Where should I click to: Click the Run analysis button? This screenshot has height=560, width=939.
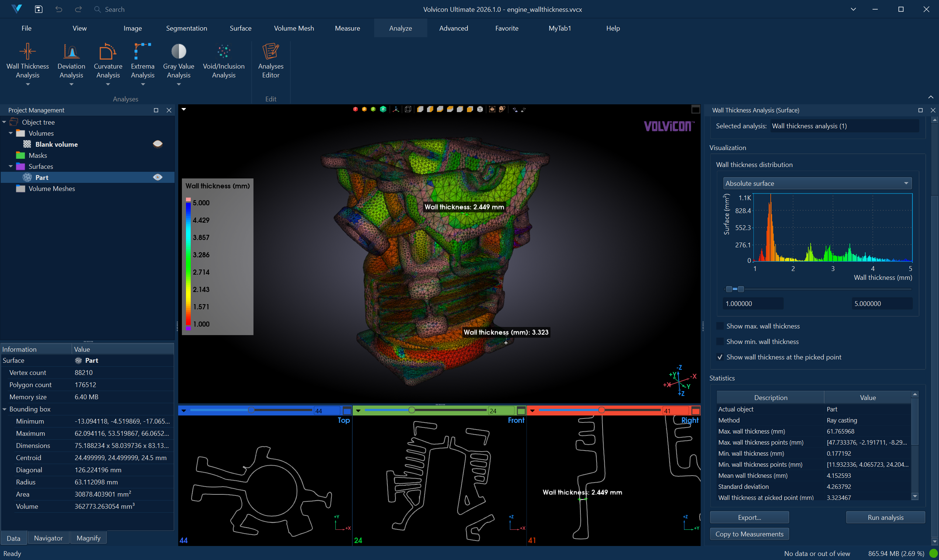click(886, 517)
